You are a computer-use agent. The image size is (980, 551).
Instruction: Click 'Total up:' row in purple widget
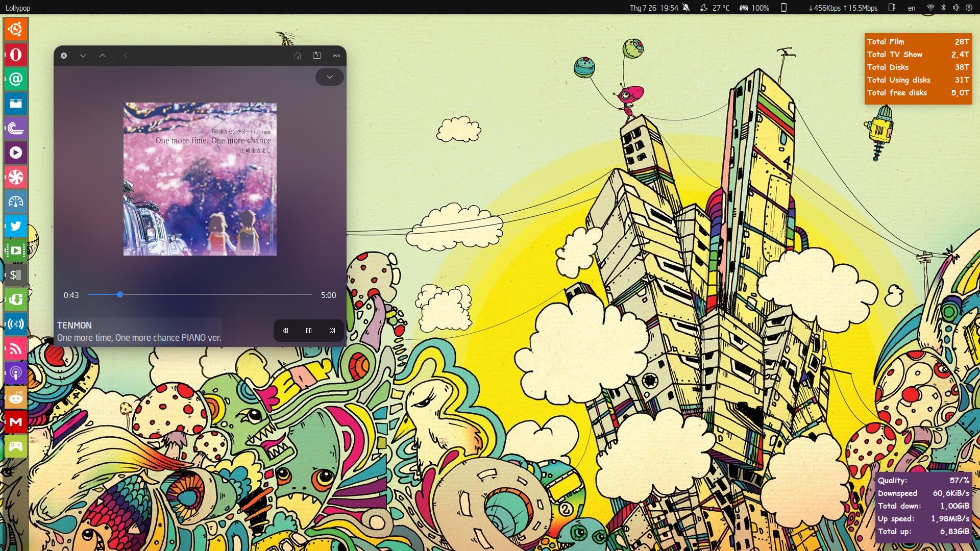coord(923,532)
